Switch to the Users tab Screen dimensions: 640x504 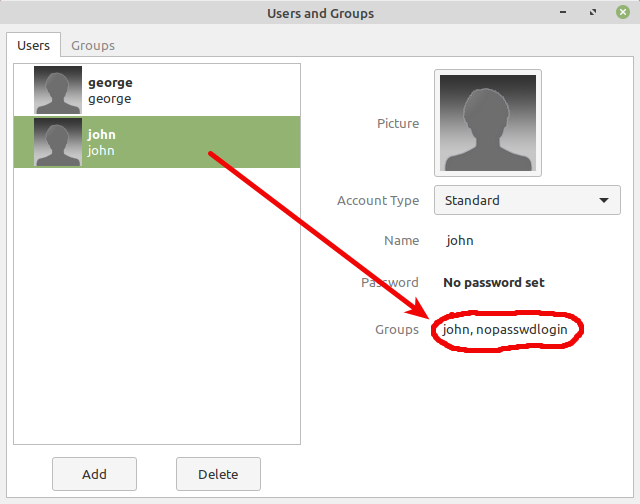pos(33,45)
